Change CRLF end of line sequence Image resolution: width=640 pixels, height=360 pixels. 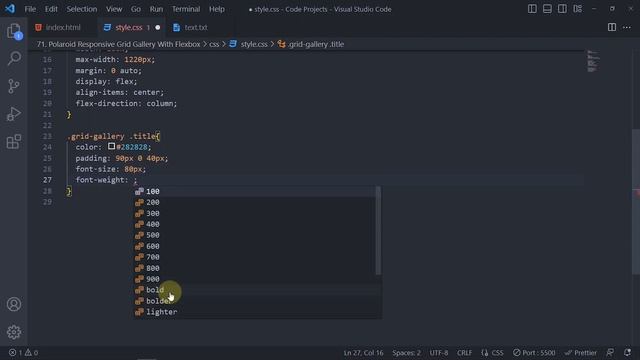(464, 353)
